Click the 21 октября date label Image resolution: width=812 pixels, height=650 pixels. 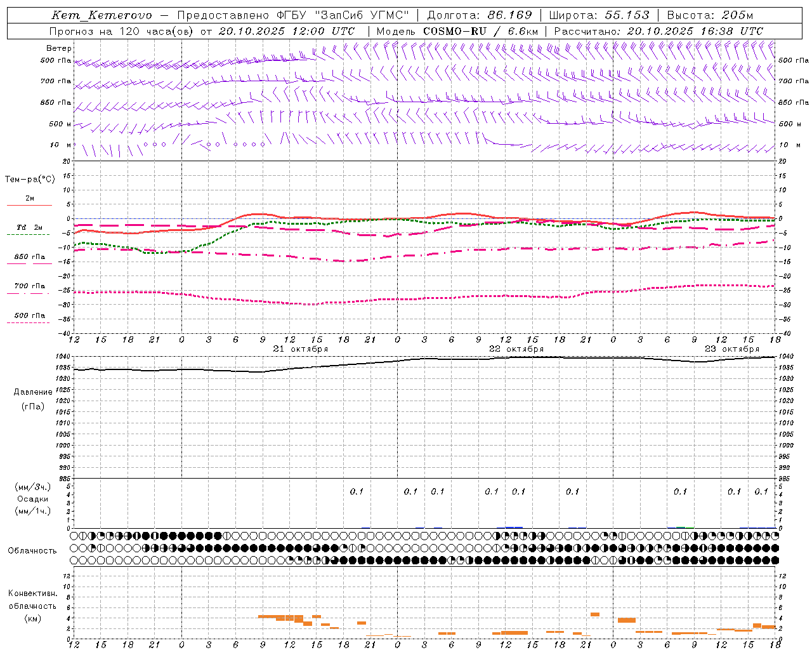tap(301, 349)
